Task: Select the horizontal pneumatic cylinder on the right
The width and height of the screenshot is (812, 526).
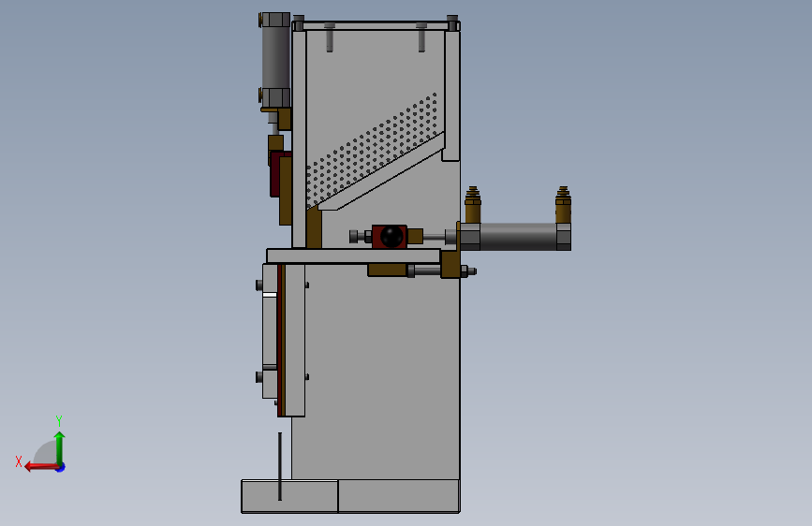Action: point(515,237)
